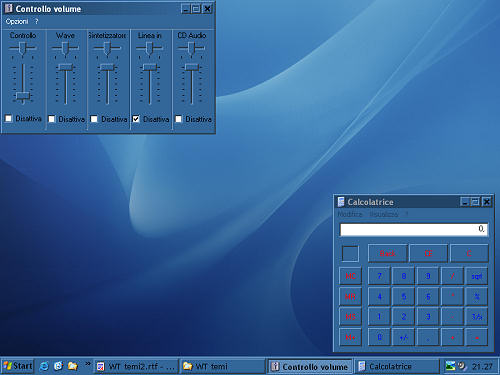The height and width of the screenshot is (375, 500).
Task: Toggle Disattiva checkbox under CD Audio
Action: 179,119
